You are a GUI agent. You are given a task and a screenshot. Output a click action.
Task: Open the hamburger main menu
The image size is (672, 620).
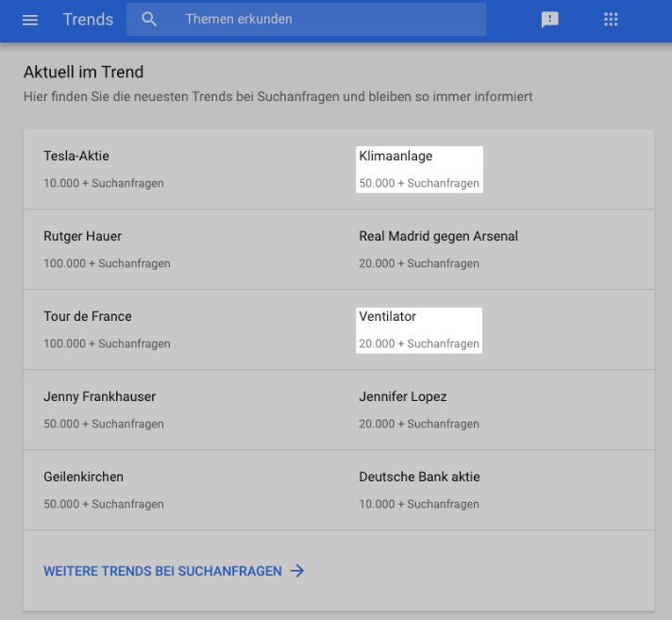tap(30, 20)
